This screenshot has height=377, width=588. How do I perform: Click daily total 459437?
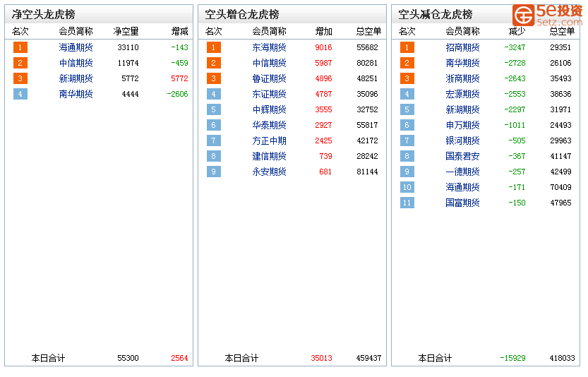[368, 358]
